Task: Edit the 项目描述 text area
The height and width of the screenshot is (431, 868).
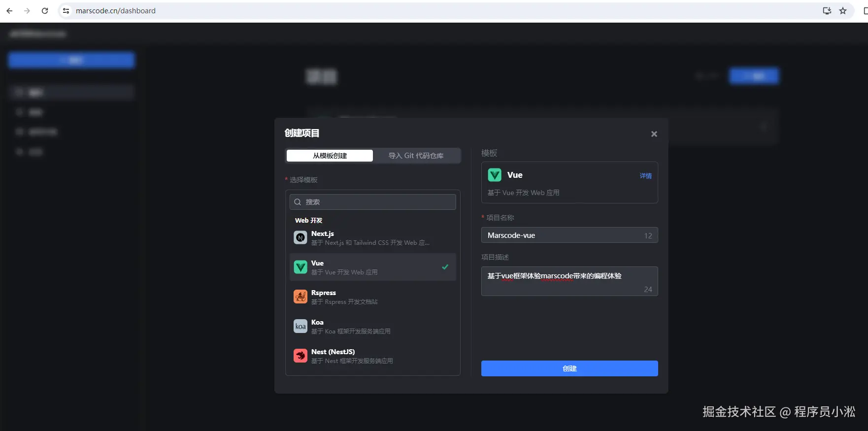Action: tap(569, 281)
